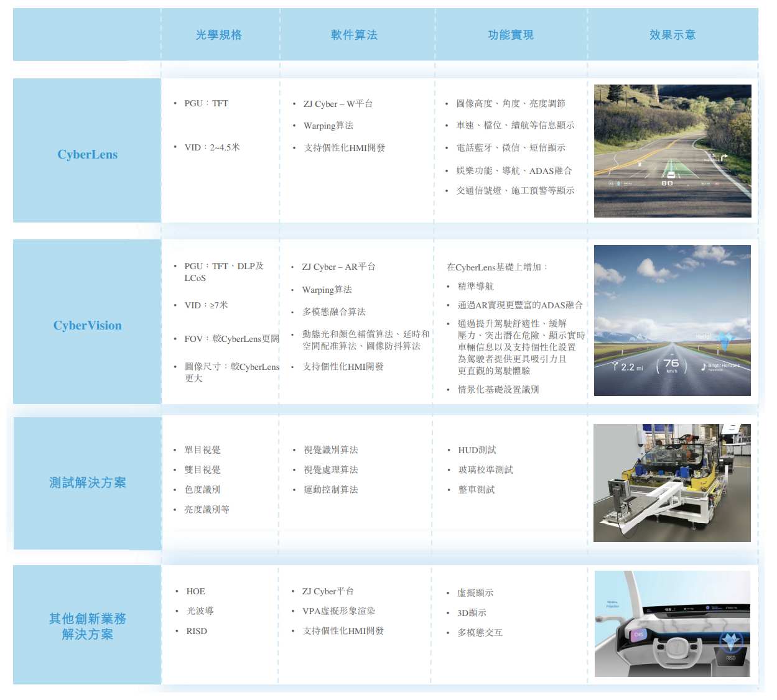777x700 pixels.
Task: Click the CyberVision AR highway image
Action: tap(672, 321)
